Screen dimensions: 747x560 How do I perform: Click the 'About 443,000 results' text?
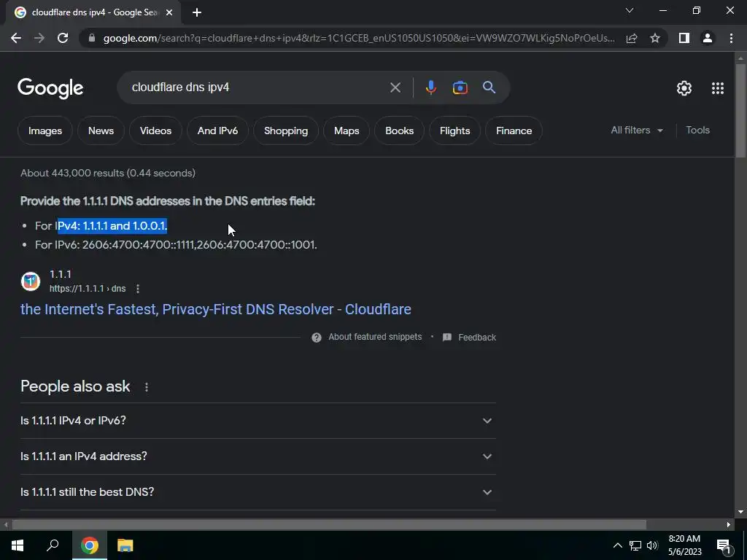coord(108,173)
